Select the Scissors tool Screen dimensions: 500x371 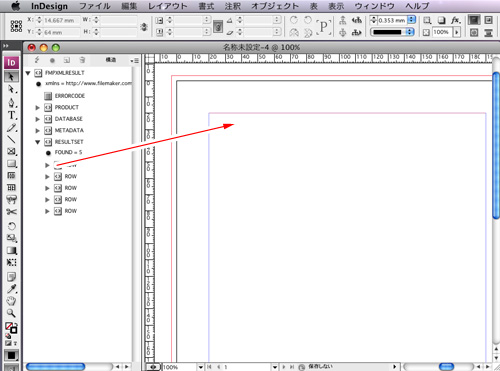[x=11, y=212]
